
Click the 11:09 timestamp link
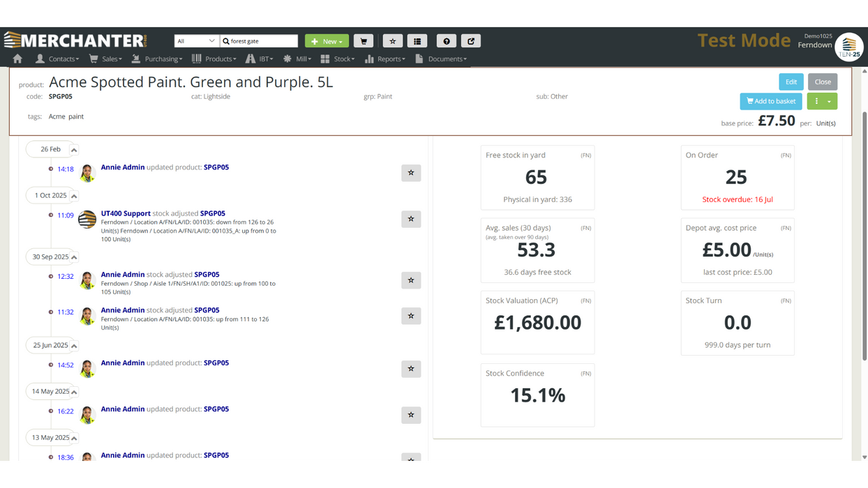tap(66, 215)
